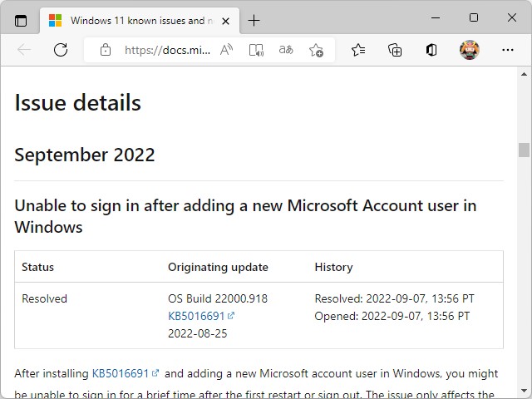Add this page to favorites
The width and height of the screenshot is (532, 399).
pyautogui.click(x=316, y=50)
